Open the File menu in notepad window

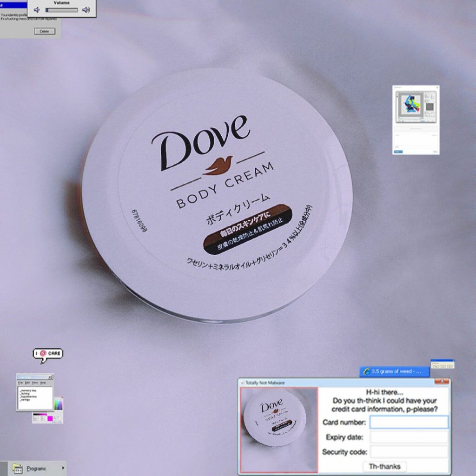20,383
